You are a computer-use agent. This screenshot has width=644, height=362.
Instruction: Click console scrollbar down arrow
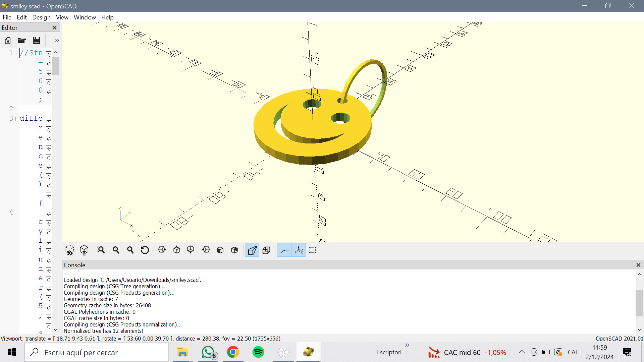639,329
